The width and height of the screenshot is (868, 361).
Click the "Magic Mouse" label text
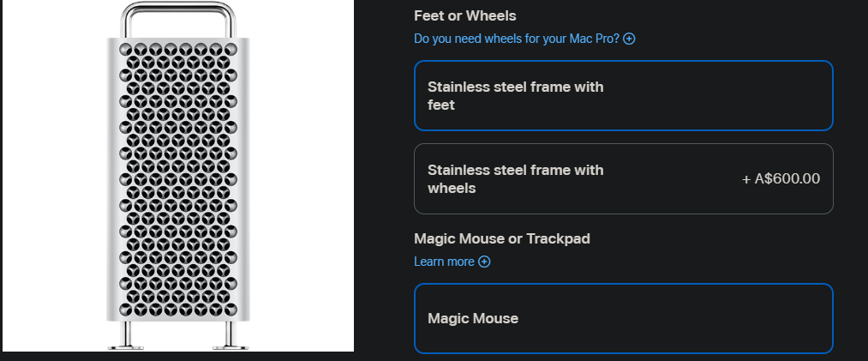click(x=473, y=318)
